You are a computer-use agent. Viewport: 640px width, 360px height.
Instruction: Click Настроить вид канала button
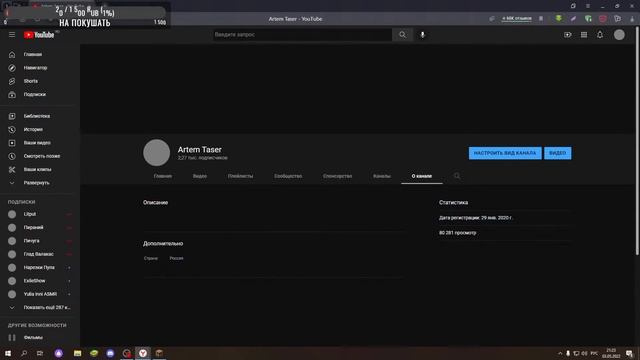tap(505, 153)
